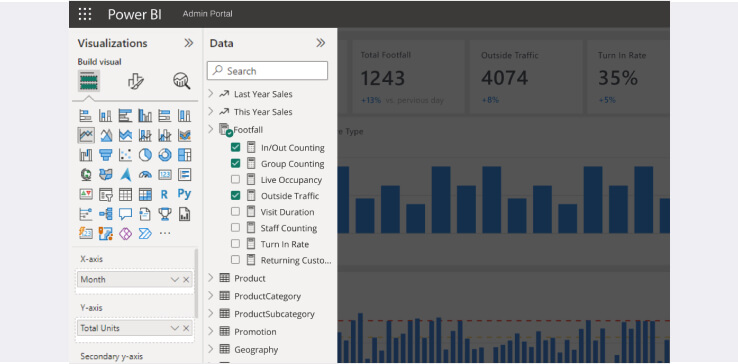The image size is (738, 364).
Task: Insert the Azure map arrow visual
Action: [x=125, y=175]
